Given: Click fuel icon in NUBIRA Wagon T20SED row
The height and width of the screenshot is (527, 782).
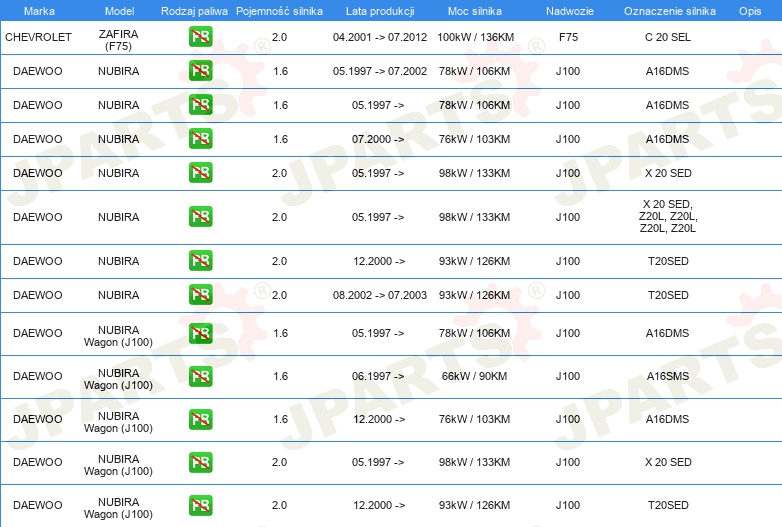Looking at the screenshot, I should (x=200, y=505).
